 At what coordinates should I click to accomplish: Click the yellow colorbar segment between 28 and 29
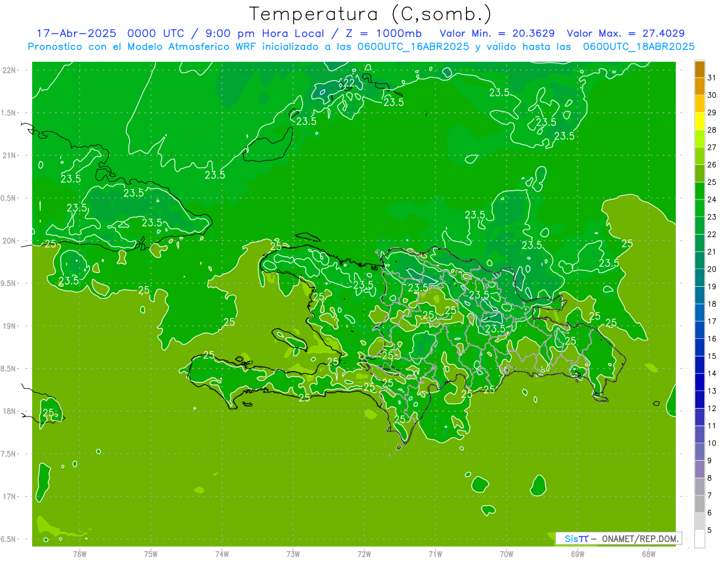[x=699, y=121]
